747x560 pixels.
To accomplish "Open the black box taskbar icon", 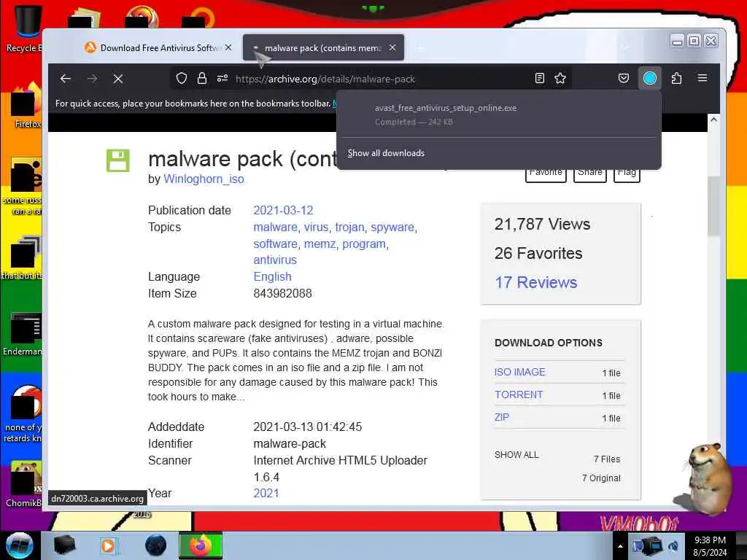I will pyautogui.click(x=64, y=545).
